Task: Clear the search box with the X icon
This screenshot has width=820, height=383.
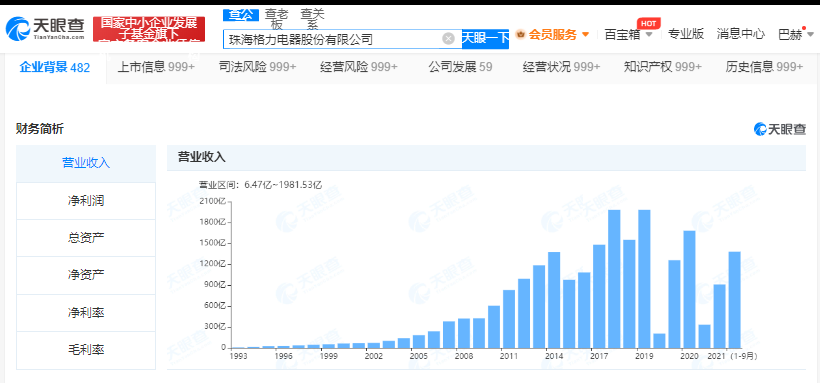Action: pyautogui.click(x=448, y=38)
